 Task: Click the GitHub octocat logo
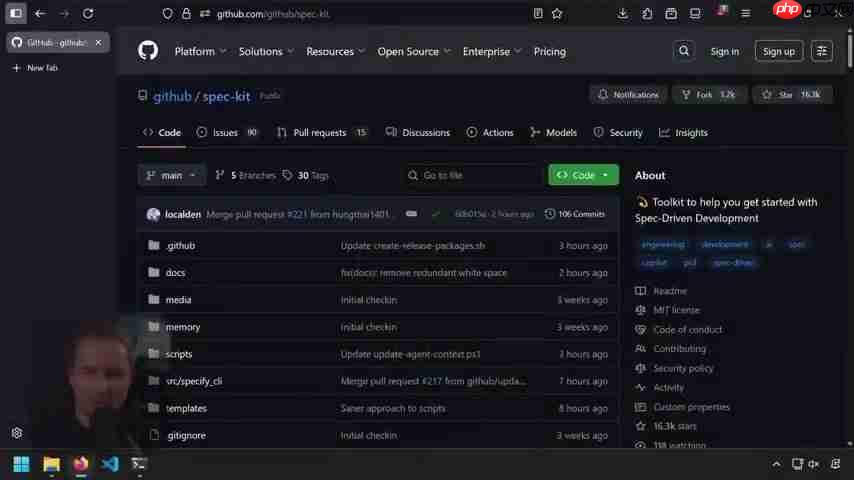pyautogui.click(x=148, y=51)
